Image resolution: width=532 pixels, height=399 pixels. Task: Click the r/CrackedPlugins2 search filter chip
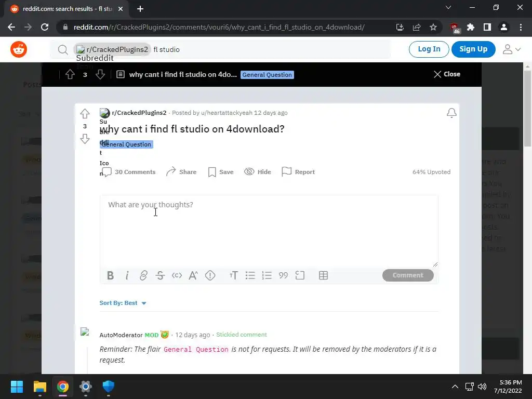(112, 49)
